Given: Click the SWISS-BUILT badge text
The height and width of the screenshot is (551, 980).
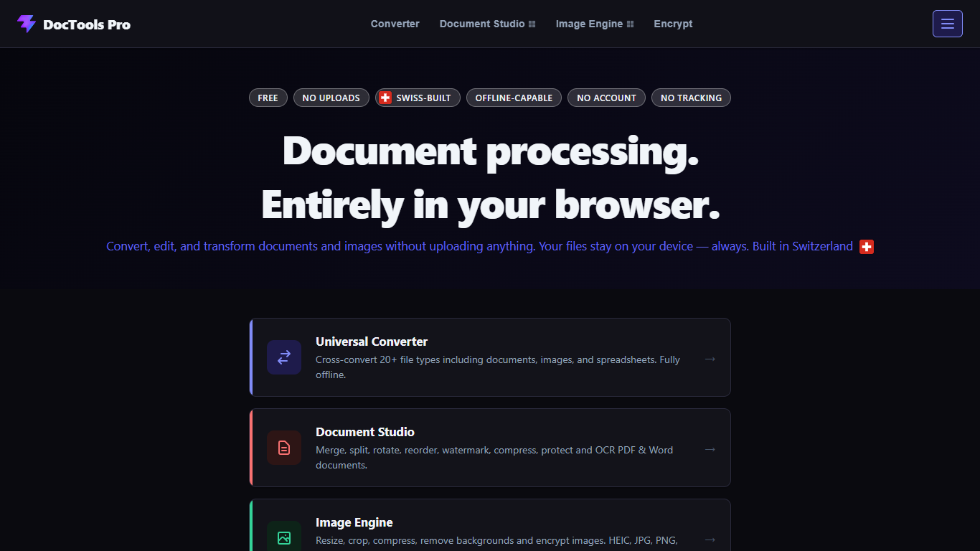Looking at the screenshot, I should tap(424, 98).
